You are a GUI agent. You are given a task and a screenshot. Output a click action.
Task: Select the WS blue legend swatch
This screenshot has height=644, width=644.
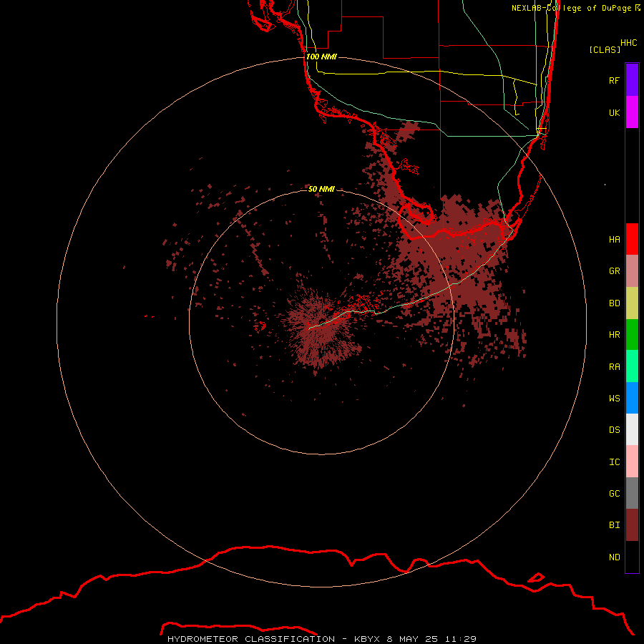[632, 398]
